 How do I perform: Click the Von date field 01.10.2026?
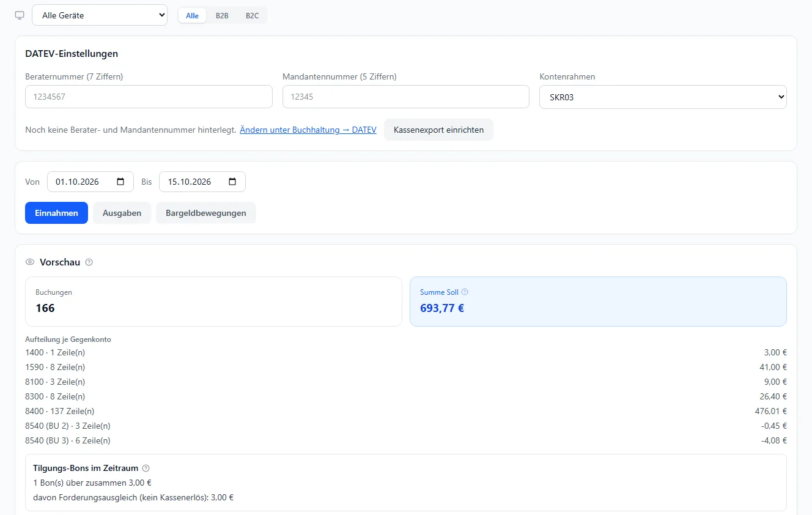(90, 182)
